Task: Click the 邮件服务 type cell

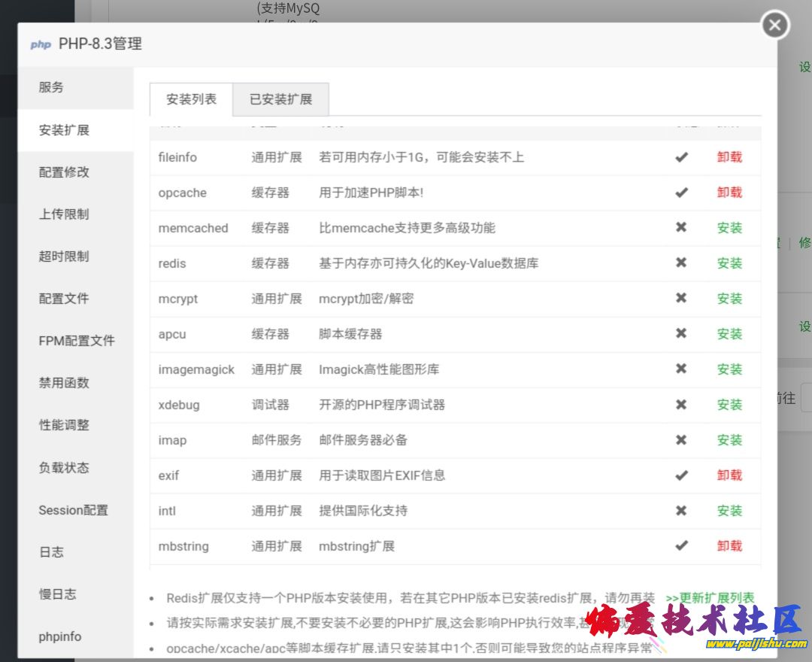Action: (x=277, y=440)
